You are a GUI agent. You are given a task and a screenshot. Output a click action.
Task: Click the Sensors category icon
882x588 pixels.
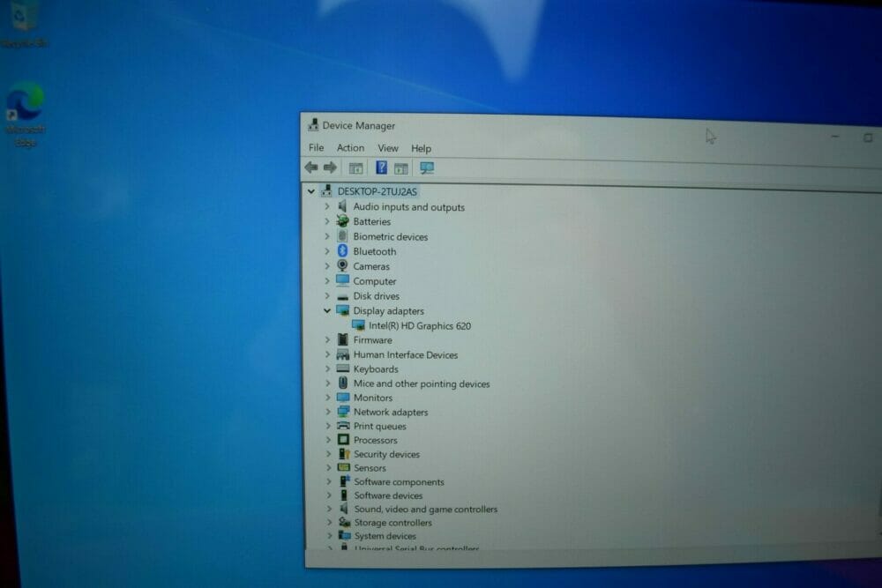[344, 467]
